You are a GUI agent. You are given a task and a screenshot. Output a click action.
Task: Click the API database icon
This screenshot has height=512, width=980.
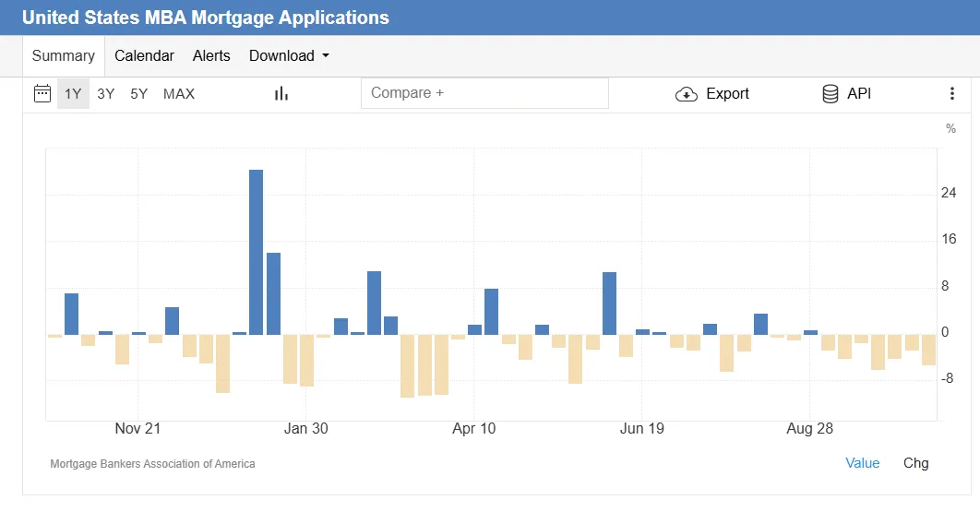point(830,94)
